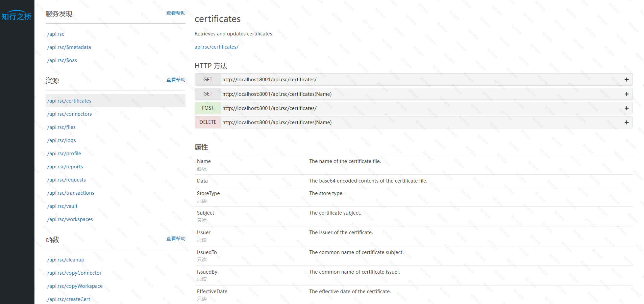644x304 pixels.
Task: Open the /api.rsc/copyConnector function
Action: 74,273
